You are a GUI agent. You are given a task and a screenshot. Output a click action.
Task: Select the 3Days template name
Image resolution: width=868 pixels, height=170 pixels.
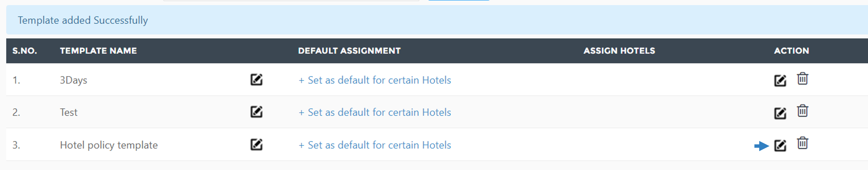pyautogui.click(x=73, y=80)
